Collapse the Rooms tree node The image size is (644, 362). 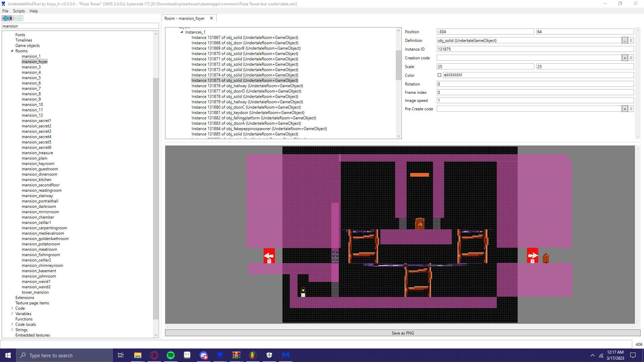point(12,51)
